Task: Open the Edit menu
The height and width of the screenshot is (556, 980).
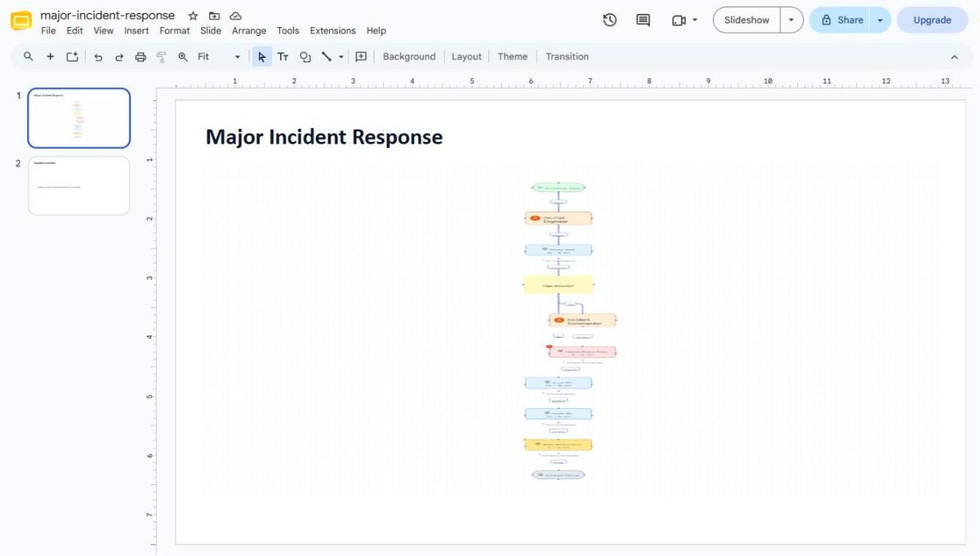Action: [74, 30]
